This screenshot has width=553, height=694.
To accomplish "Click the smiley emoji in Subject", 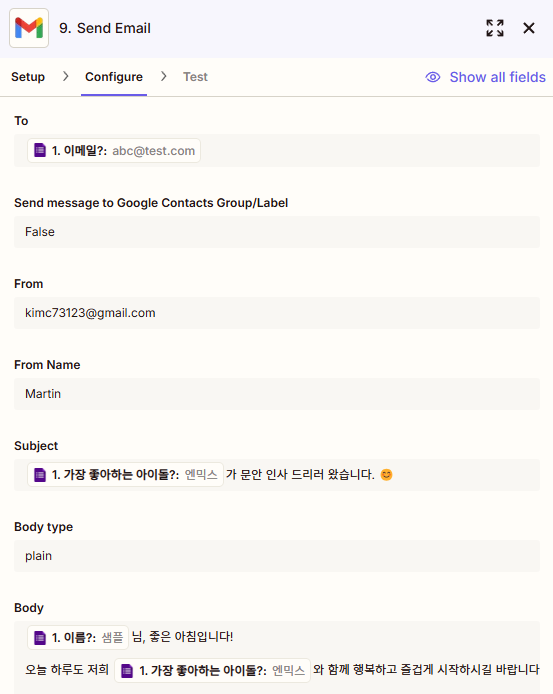I will click(x=387, y=475).
